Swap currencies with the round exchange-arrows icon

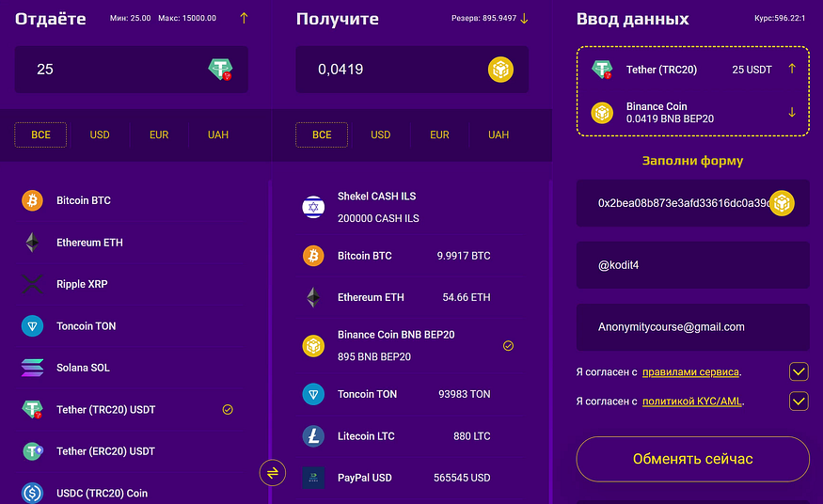tap(273, 473)
